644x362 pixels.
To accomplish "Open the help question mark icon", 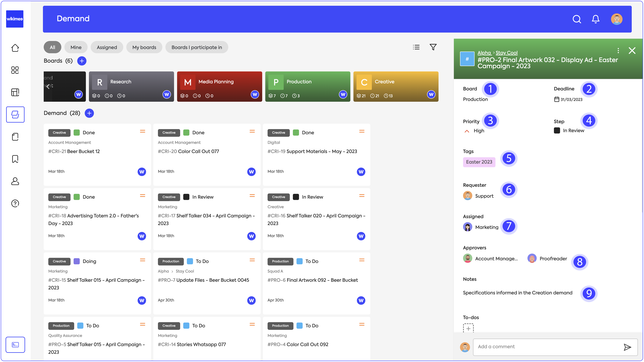I will 15,203.
